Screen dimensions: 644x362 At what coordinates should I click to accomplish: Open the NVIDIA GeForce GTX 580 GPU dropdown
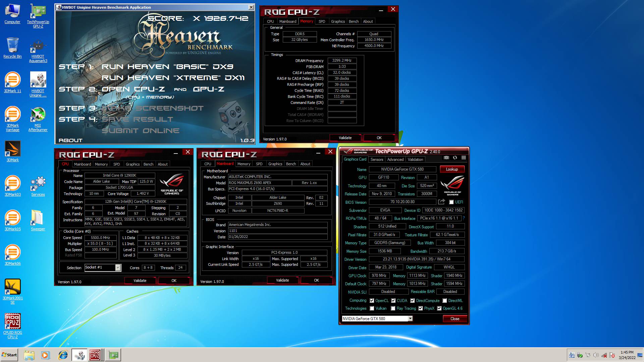click(377, 319)
